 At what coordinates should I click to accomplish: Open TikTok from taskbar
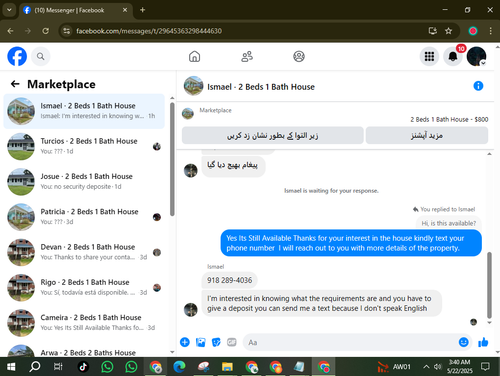pos(83,367)
